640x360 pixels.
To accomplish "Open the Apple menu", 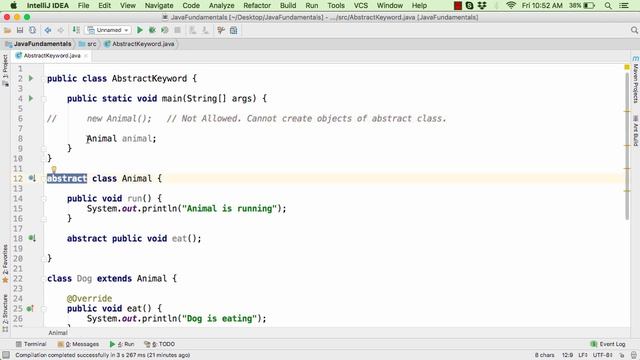I will [13, 6].
